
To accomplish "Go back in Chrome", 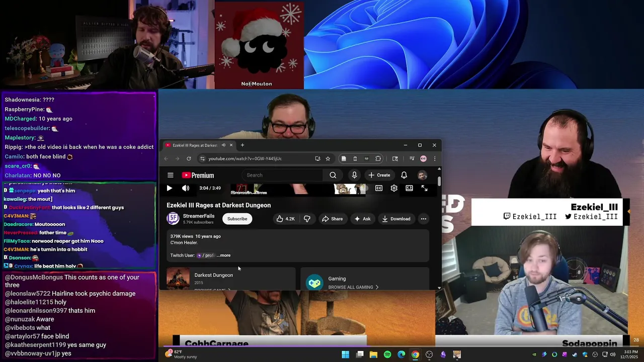I will click(167, 158).
